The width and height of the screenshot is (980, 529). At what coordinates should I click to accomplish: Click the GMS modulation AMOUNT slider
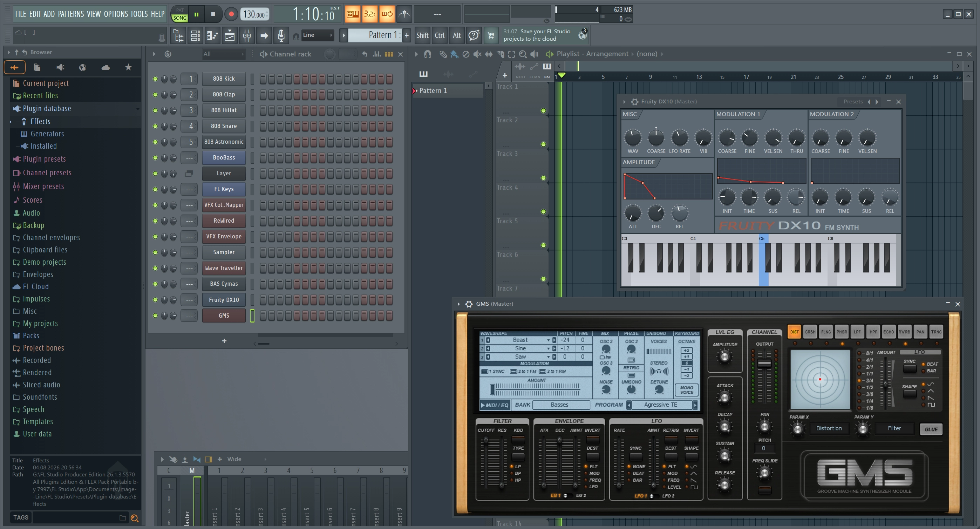click(535, 389)
